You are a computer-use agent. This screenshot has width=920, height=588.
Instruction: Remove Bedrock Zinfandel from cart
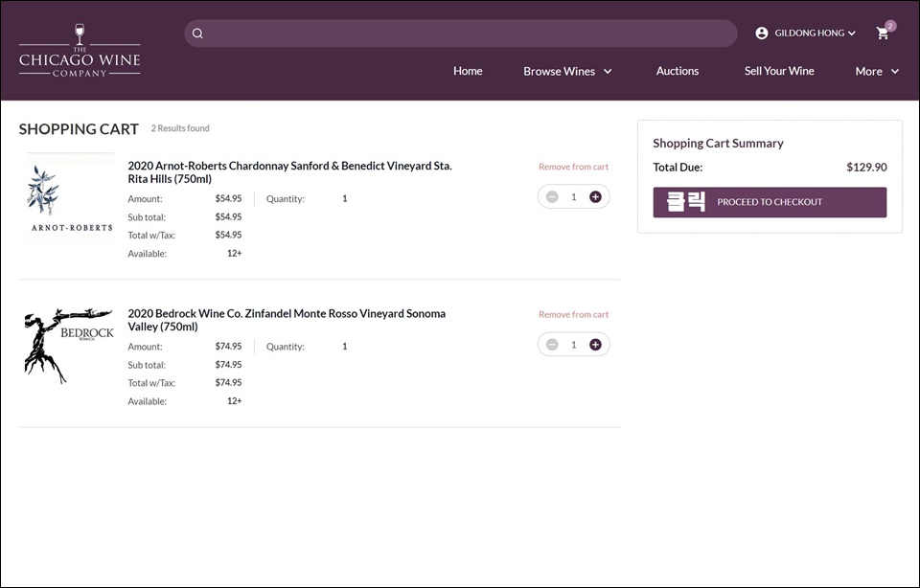(x=573, y=314)
